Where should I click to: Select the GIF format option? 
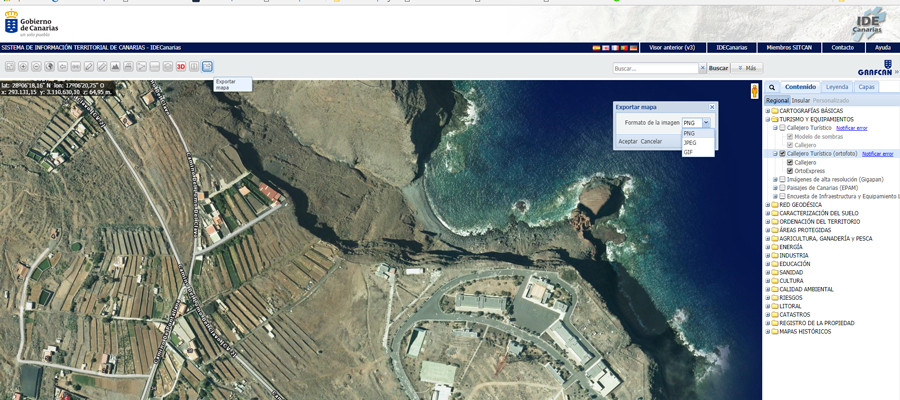coord(698,152)
